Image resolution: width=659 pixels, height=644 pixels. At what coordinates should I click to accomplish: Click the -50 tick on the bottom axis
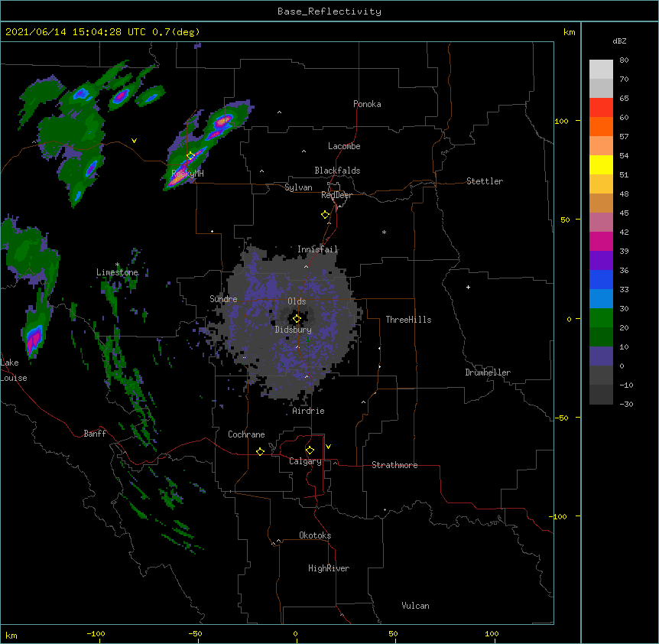pos(195,633)
